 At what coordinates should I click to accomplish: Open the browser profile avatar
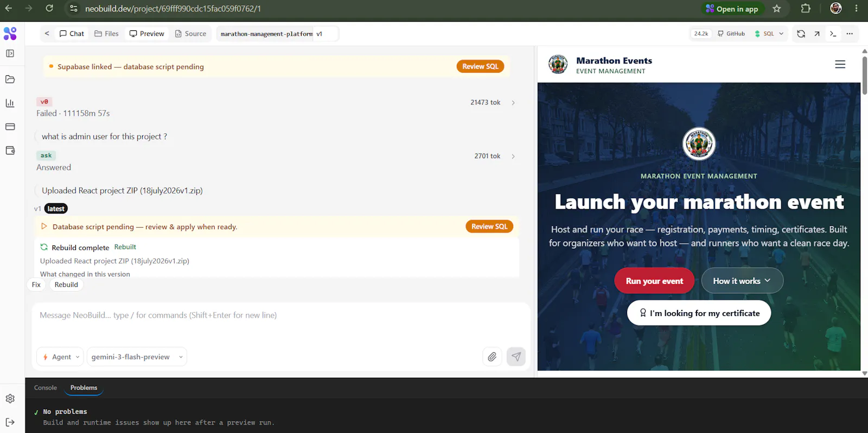pos(836,9)
